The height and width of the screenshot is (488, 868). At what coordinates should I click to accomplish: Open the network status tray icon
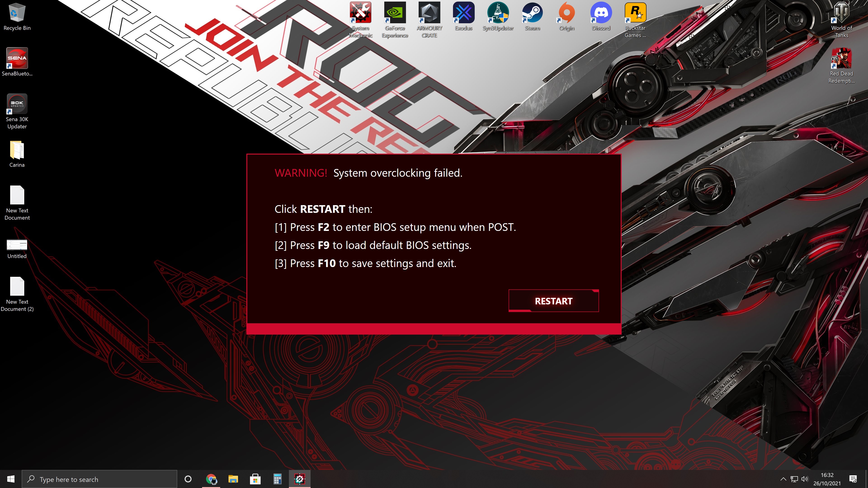click(794, 479)
